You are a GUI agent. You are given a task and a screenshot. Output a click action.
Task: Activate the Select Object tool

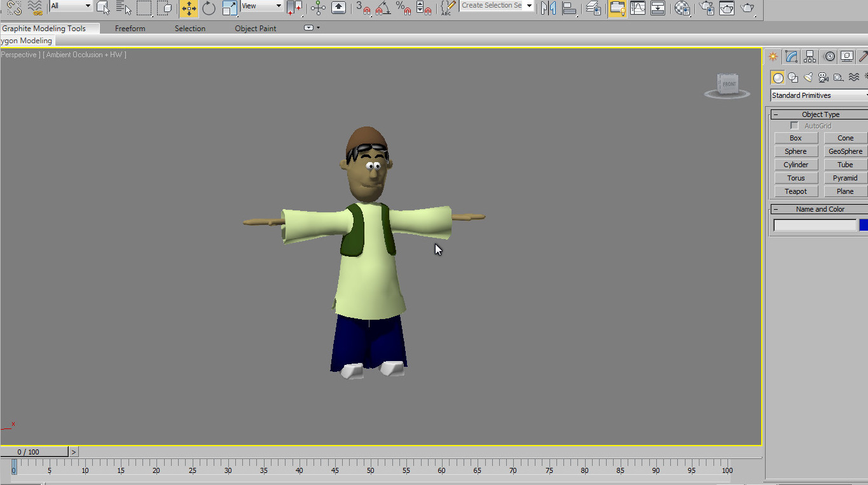tap(103, 8)
